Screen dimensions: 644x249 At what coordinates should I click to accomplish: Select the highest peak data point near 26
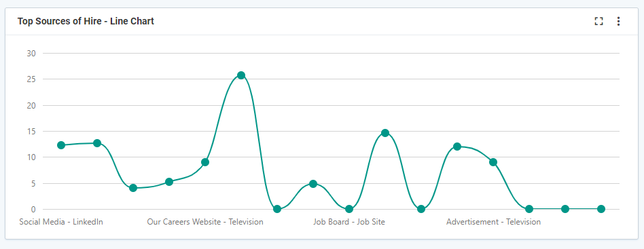coord(241,75)
